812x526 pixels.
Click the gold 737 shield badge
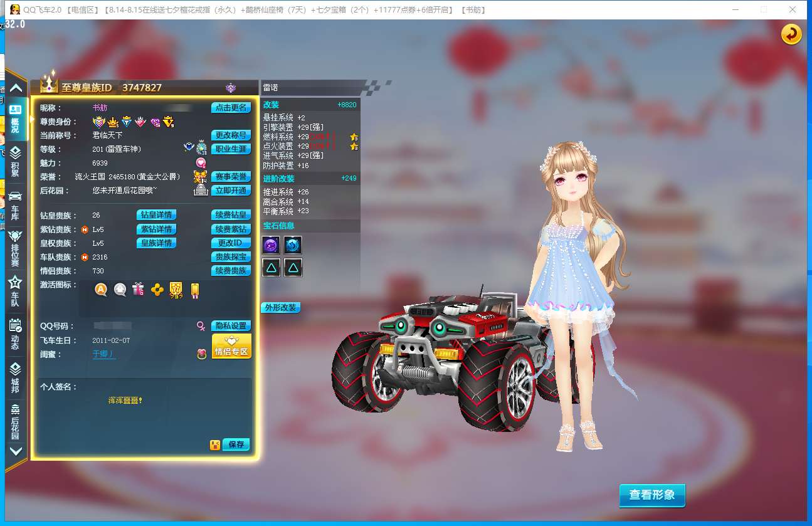click(x=176, y=290)
